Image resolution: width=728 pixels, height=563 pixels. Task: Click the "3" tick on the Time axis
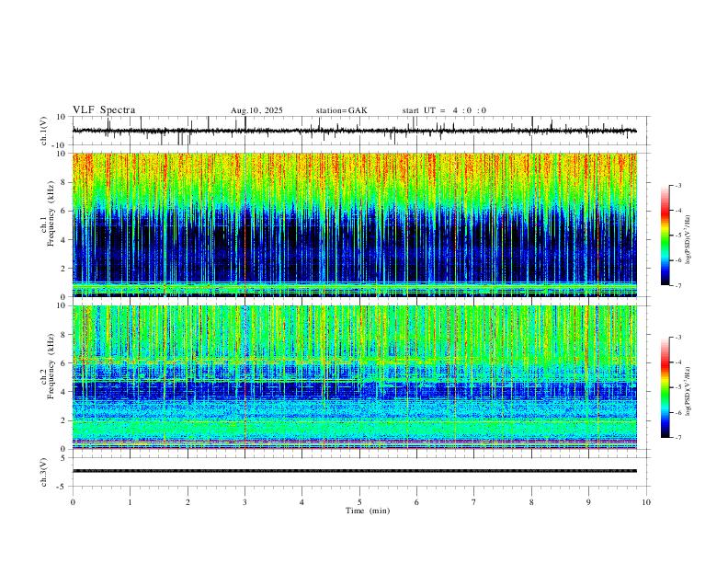point(245,502)
